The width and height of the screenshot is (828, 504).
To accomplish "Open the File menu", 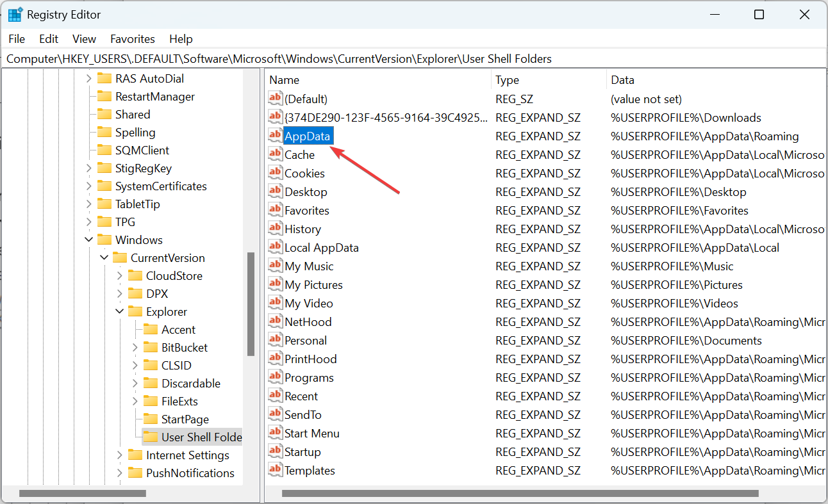I will 17,39.
